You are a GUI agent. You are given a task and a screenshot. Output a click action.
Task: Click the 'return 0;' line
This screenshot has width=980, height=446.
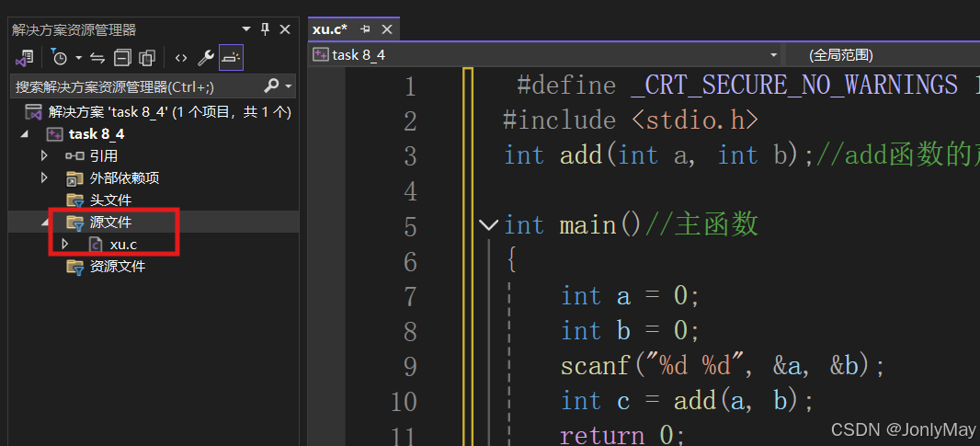(x=622, y=435)
